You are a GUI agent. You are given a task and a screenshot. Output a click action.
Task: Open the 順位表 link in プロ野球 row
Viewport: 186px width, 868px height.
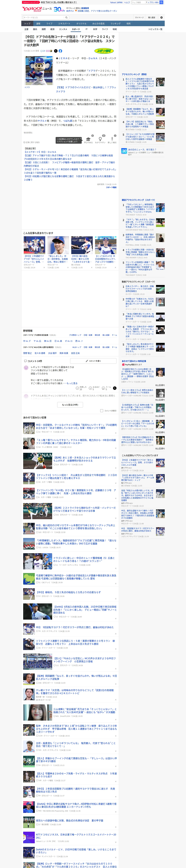point(97,335)
